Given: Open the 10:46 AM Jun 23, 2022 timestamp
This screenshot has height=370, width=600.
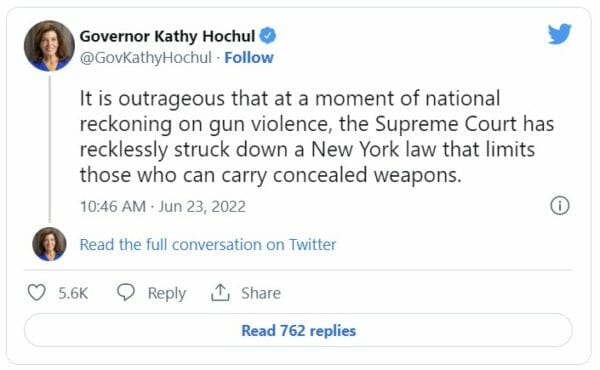Looking at the screenshot, I should pyautogui.click(x=163, y=207).
